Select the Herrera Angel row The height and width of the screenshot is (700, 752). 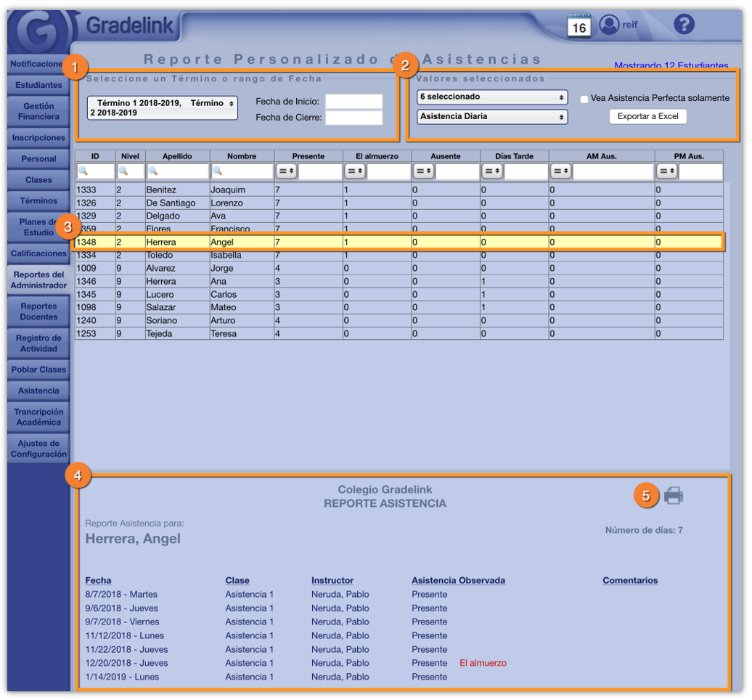click(399, 243)
